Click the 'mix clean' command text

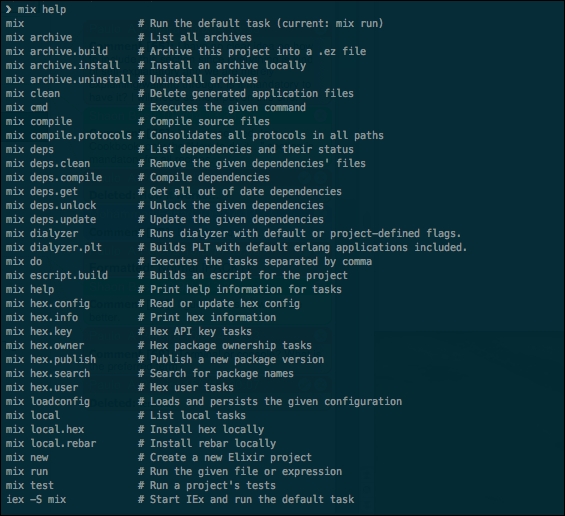click(33, 94)
